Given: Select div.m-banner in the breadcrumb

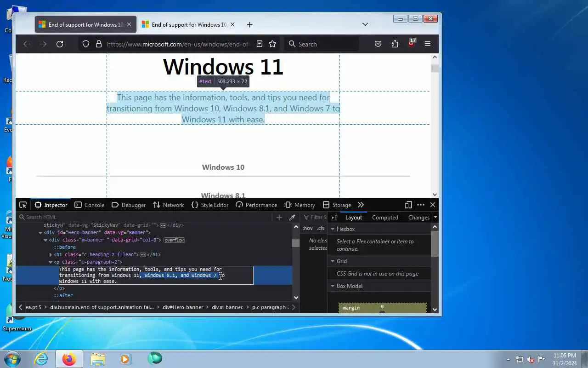Looking at the screenshot, I should [x=227, y=307].
